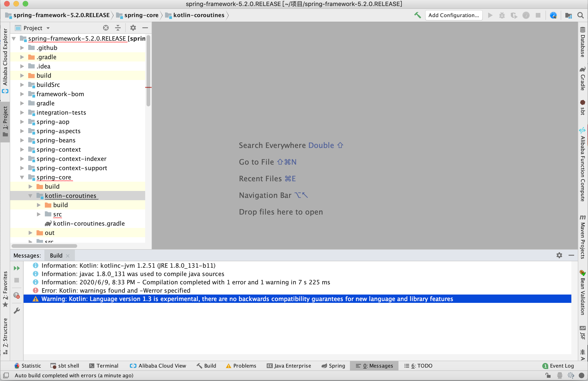588x381 pixels.
Task: Collapse the spring-framework-5.2.0.RELEASE root node
Action: pyautogui.click(x=14, y=39)
